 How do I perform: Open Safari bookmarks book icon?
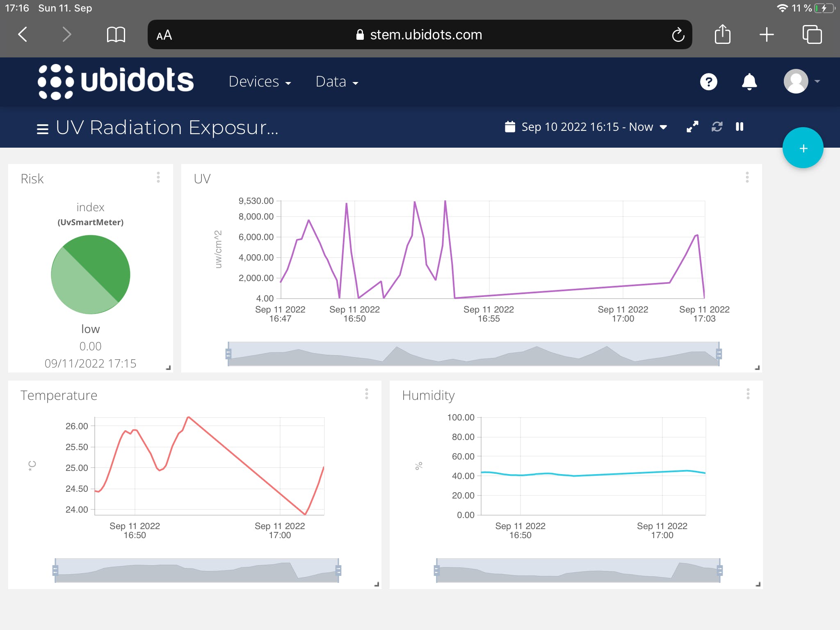(x=116, y=34)
